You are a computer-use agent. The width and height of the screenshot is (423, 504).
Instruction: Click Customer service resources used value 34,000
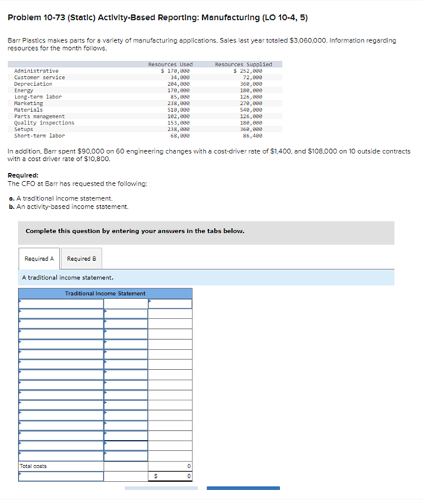click(x=180, y=78)
